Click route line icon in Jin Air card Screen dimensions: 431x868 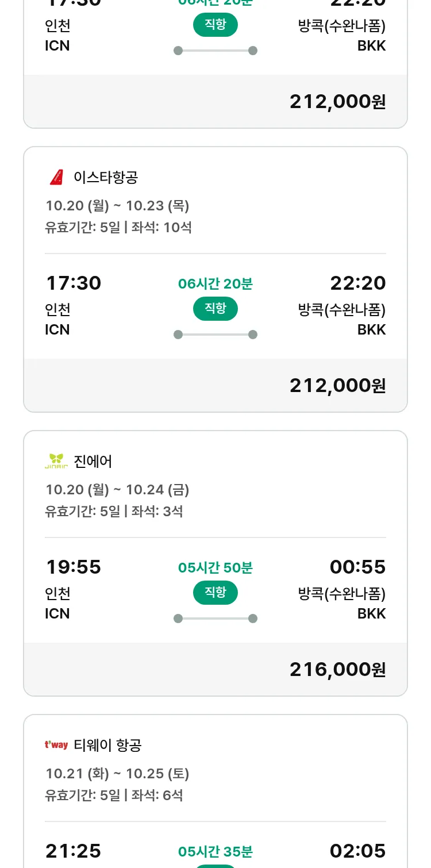tap(215, 619)
